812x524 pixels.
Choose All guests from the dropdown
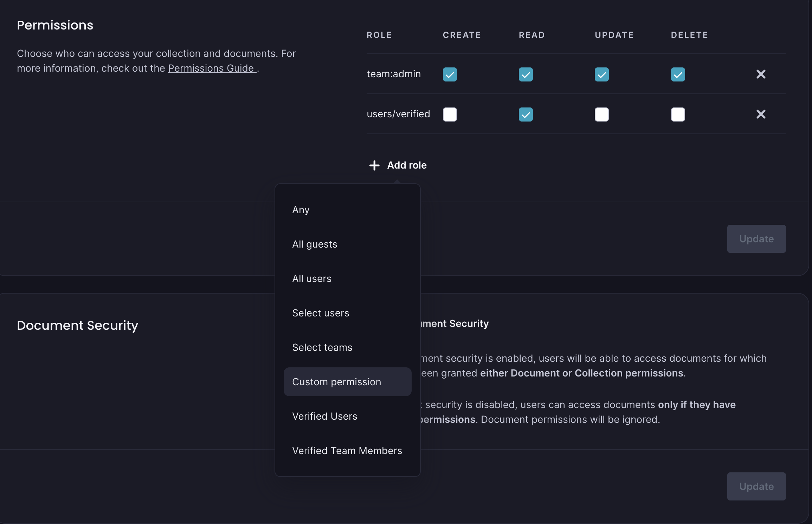314,244
